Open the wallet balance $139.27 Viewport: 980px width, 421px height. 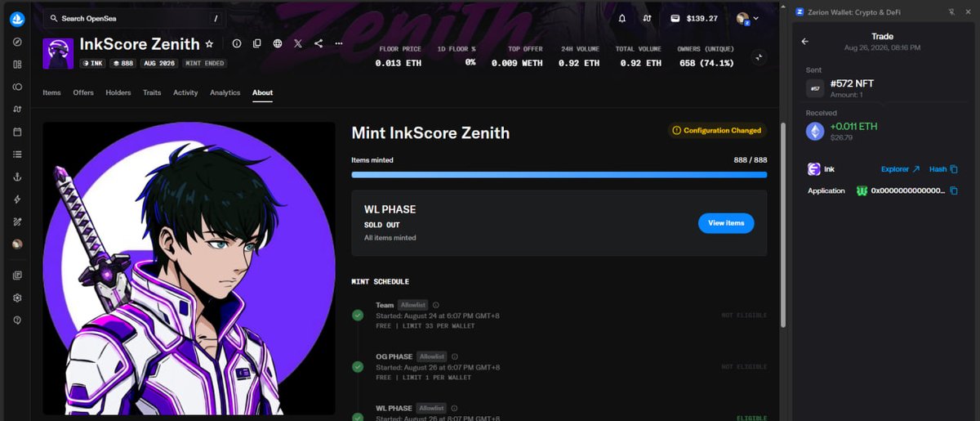[694, 18]
